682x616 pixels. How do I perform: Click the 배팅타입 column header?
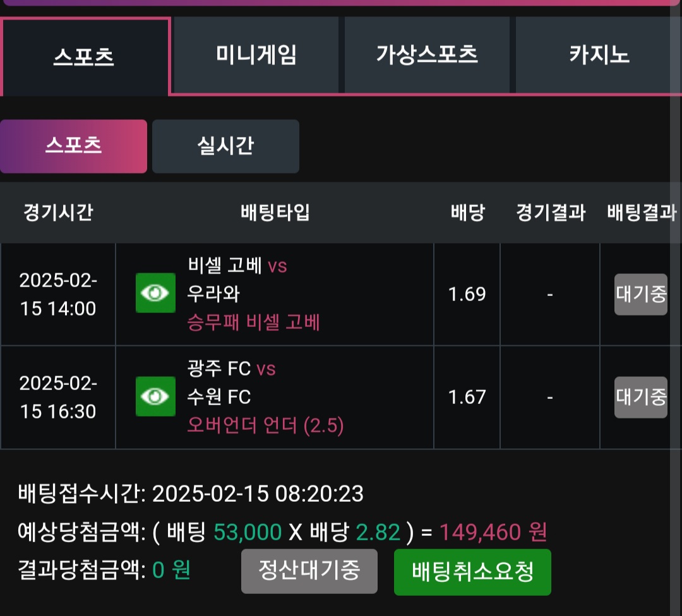point(275,213)
